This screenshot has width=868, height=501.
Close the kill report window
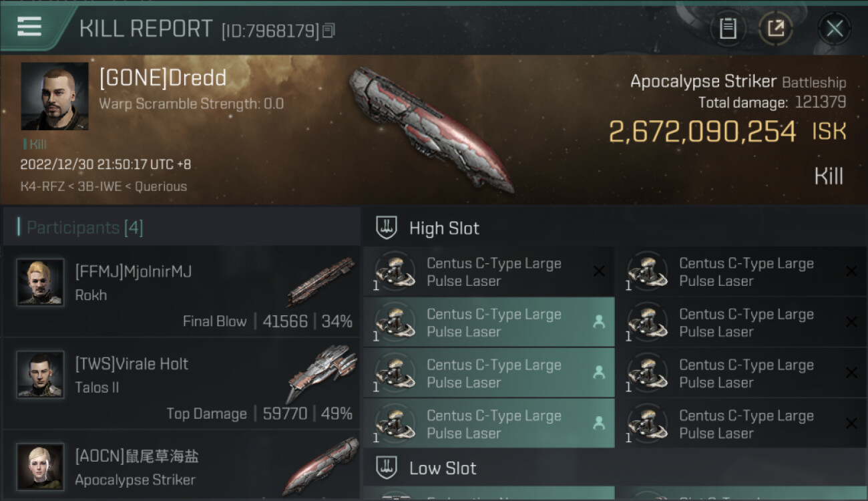(x=834, y=29)
